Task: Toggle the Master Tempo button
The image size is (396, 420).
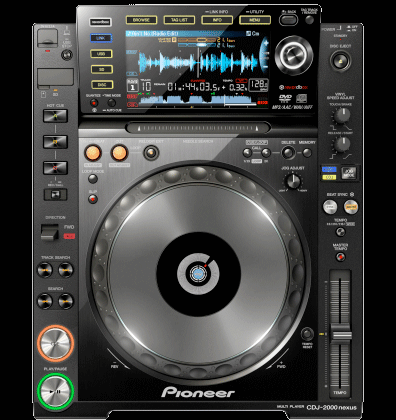Action: (x=340, y=257)
